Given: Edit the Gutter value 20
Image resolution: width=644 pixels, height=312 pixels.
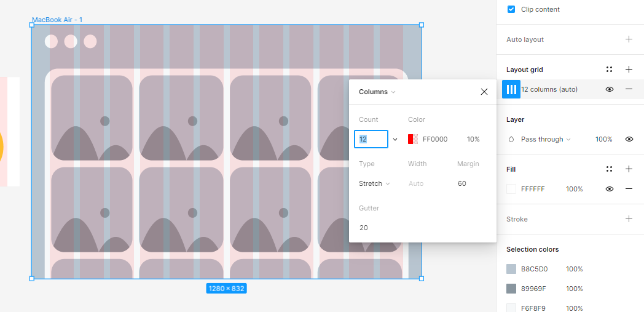Looking at the screenshot, I should tap(364, 228).
